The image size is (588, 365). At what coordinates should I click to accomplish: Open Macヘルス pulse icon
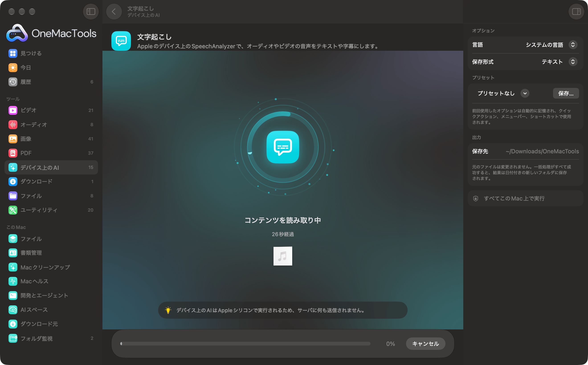[13, 281]
